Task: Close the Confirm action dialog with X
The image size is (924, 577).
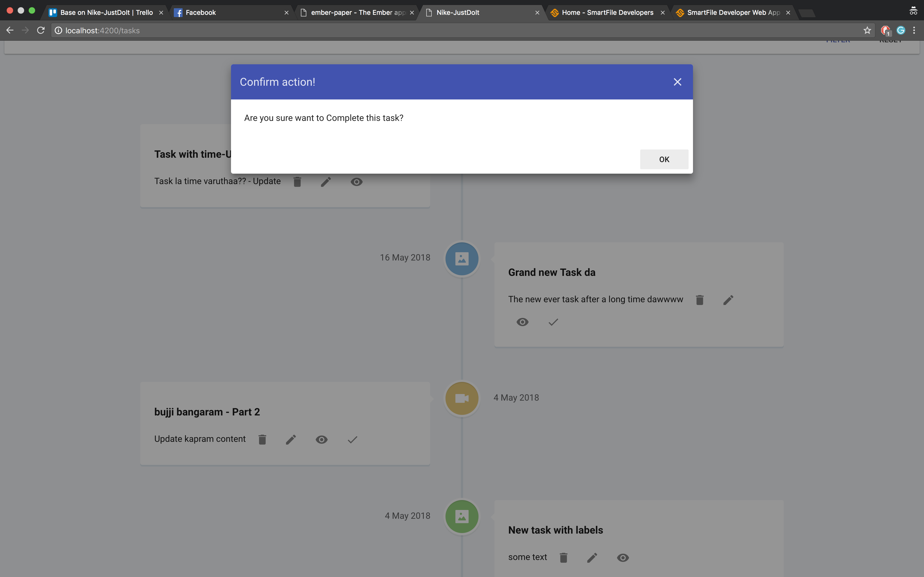Action: (677, 82)
